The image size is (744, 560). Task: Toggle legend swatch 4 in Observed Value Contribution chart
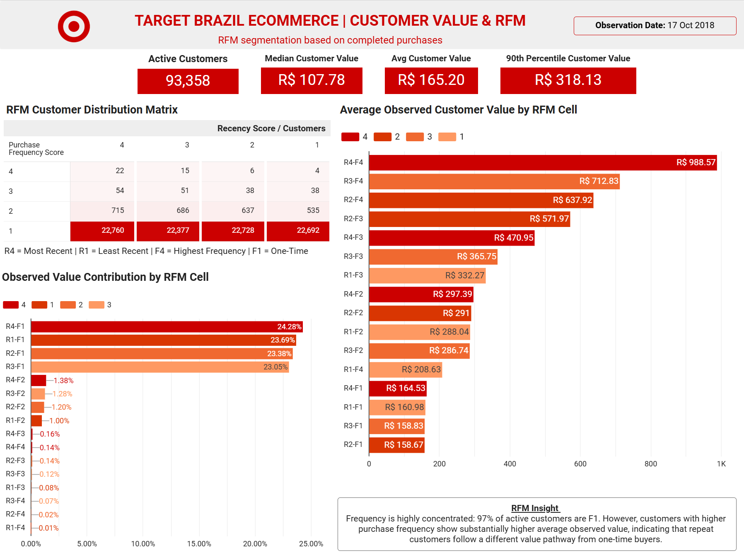[x=11, y=305]
